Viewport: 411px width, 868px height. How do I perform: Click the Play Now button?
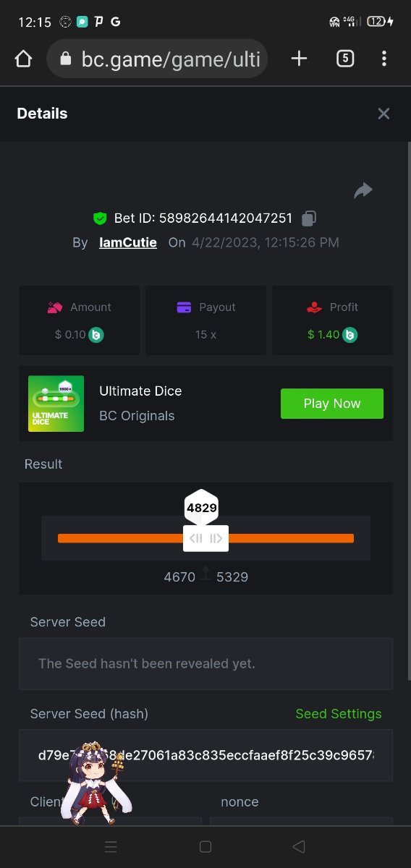click(332, 404)
